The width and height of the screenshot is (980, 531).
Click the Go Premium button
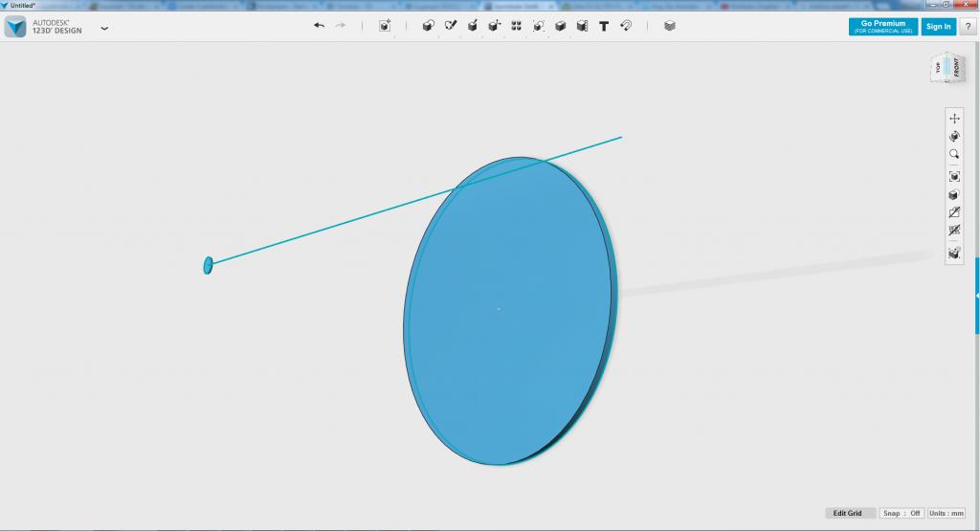pos(882,26)
